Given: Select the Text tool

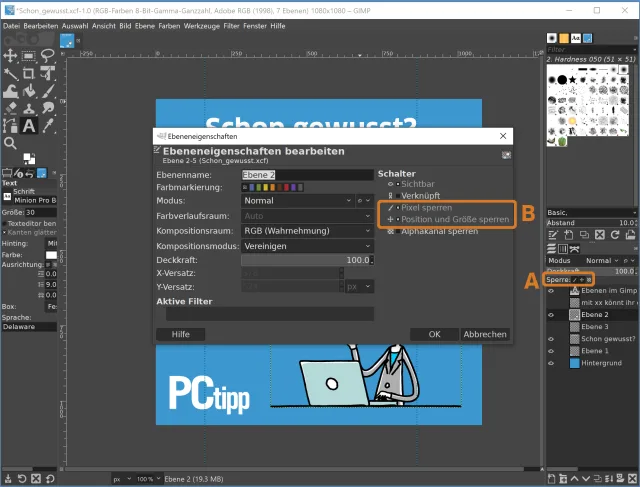Looking at the screenshot, I should click(x=29, y=126).
